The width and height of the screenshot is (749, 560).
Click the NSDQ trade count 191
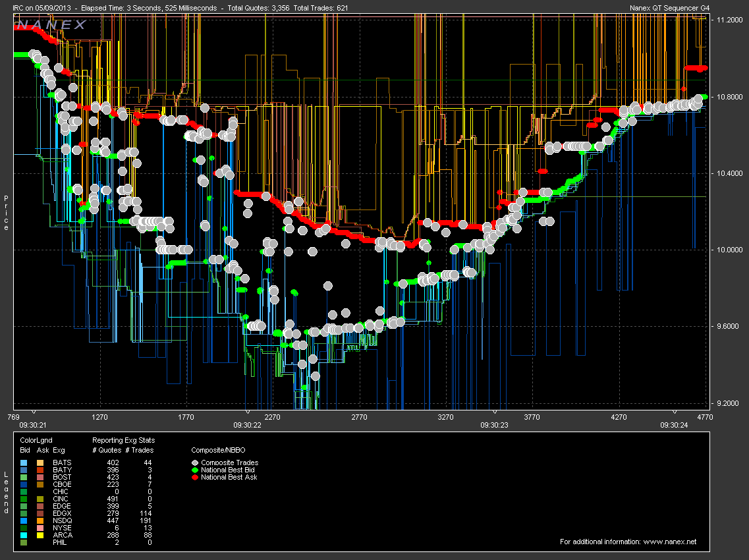point(145,520)
